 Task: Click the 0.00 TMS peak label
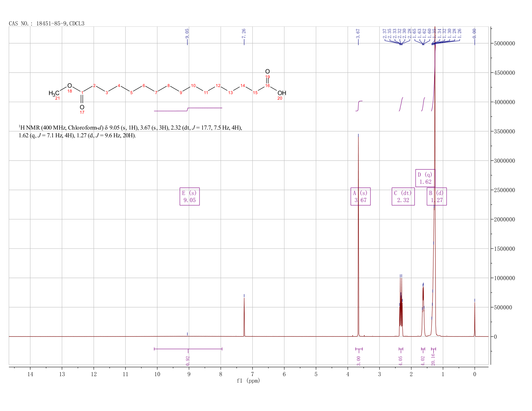[x=474, y=34]
